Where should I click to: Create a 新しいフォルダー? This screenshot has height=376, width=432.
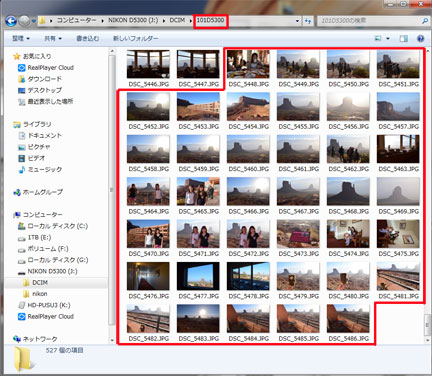point(136,38)
